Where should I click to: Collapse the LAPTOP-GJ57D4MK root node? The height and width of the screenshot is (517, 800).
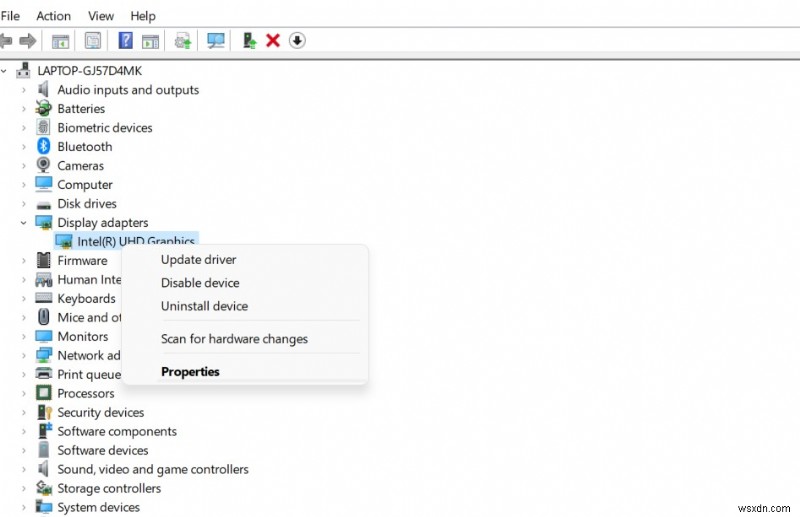(4, 71)
